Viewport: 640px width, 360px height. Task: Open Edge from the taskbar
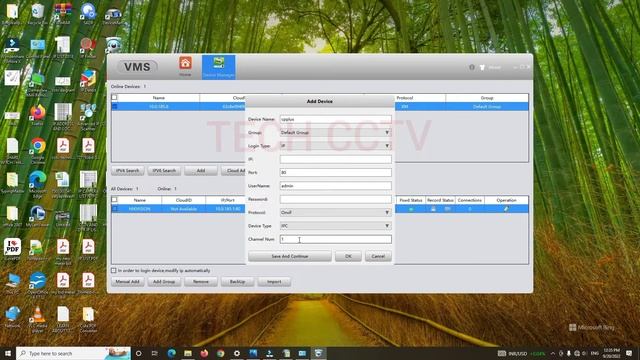coord(171,353)
